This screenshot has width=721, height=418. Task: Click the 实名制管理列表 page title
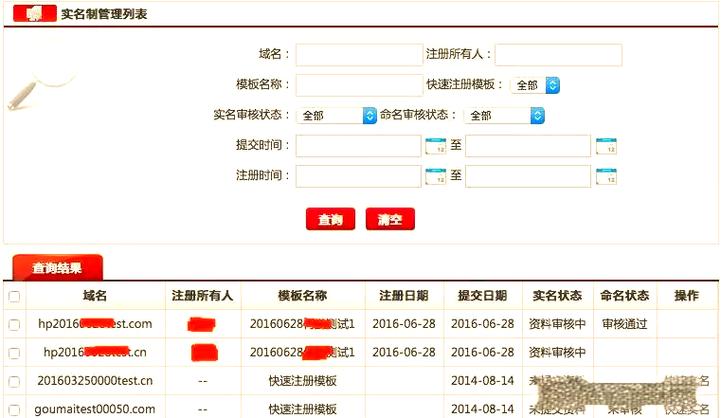coord(104,14)
